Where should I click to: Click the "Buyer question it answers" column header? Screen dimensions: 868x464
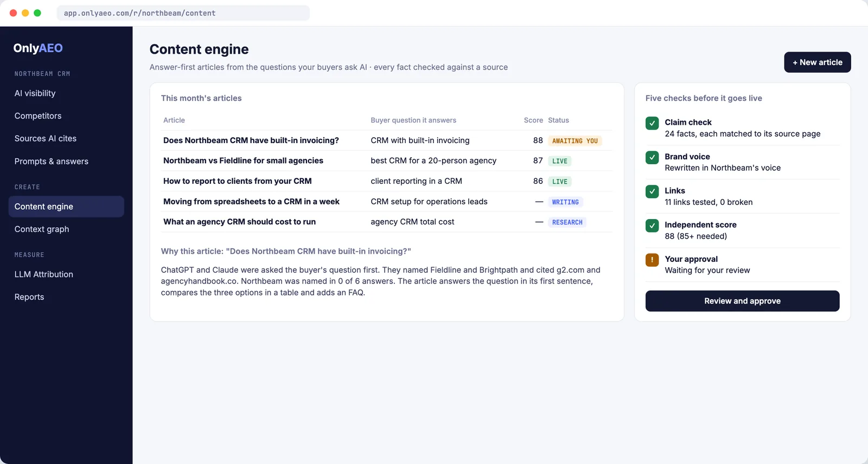(x=413, y=120)
